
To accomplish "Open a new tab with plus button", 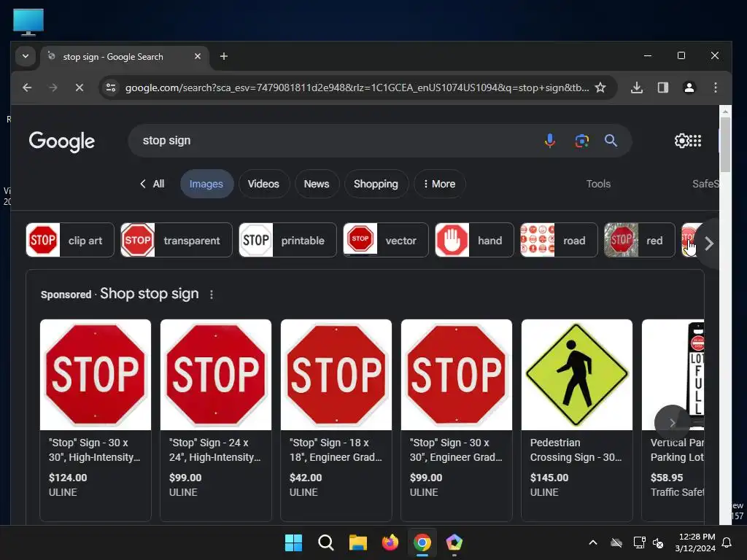I will (x=223, y=57).
